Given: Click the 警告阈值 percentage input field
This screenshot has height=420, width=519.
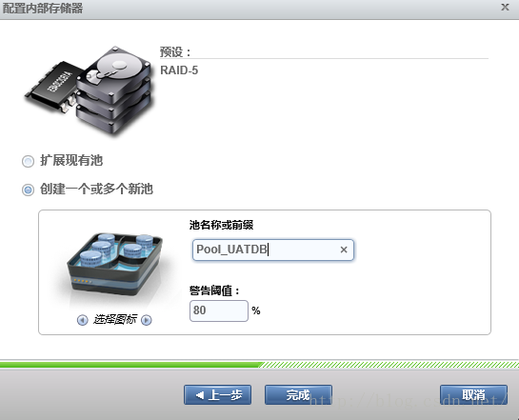Looking at the screenshot, I should coord(219,310).
